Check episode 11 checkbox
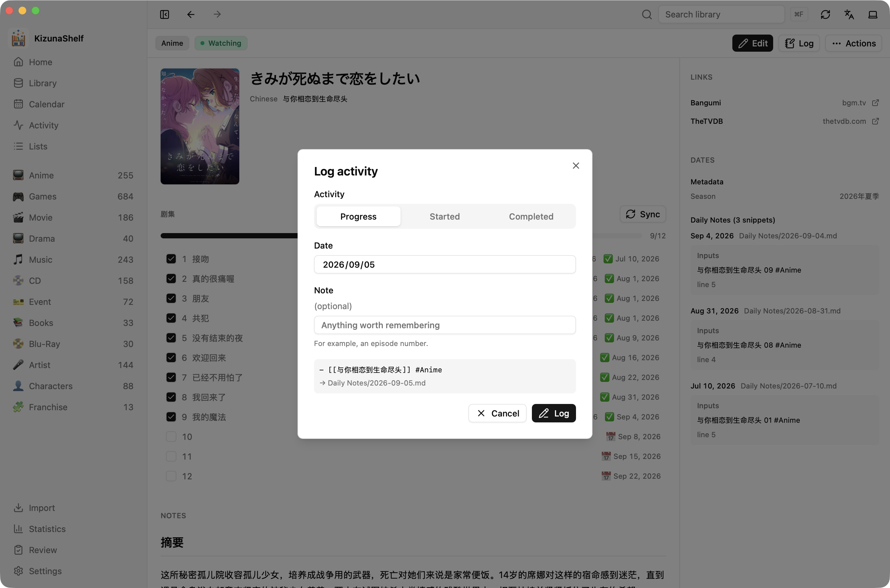Viewport: 890px width, 588px height. pyautogui.click(x=171, y=456)
